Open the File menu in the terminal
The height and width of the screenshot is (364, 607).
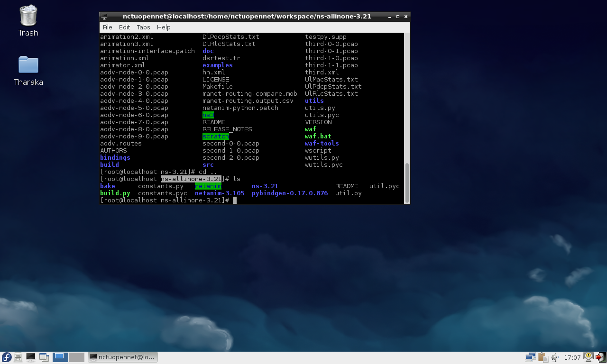pyautogui.click(x=107, y=27)
